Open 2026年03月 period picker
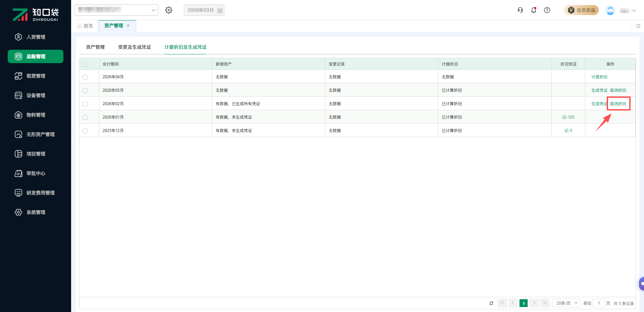644x312 pixels. (204, 10)
